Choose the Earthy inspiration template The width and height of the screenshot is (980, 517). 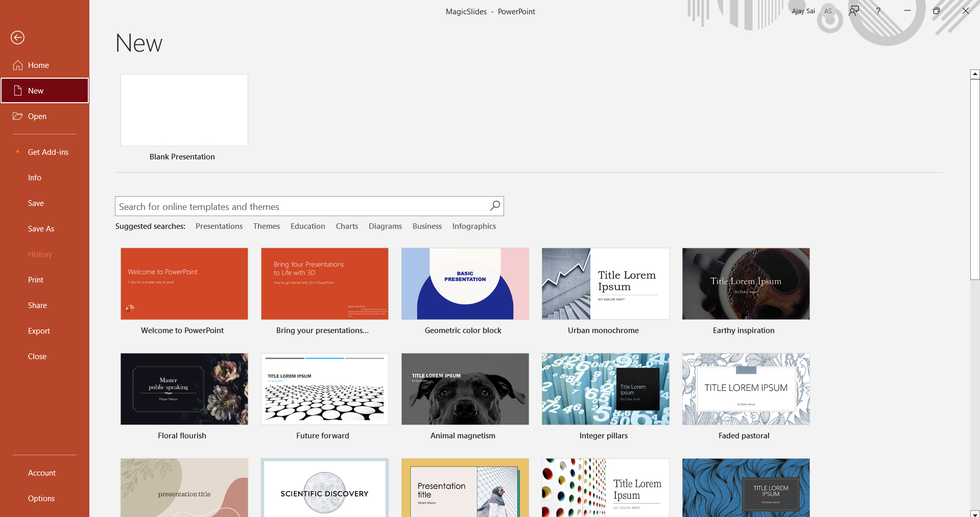(746, 284)
